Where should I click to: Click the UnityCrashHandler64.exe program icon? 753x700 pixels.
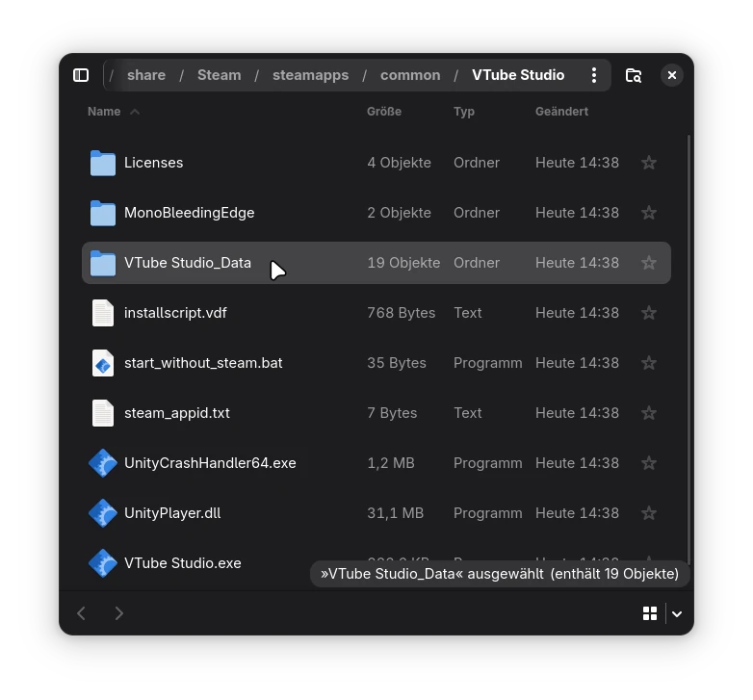tap(103, 463)
